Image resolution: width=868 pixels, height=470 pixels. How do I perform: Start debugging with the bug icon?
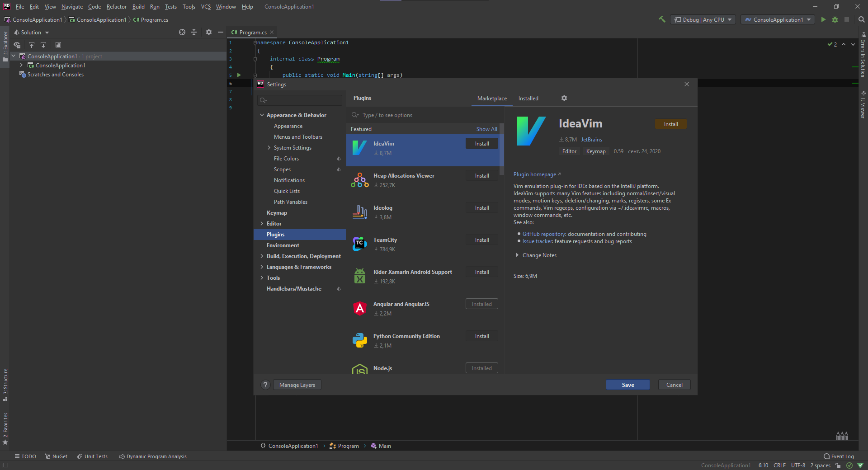[835, 19]
